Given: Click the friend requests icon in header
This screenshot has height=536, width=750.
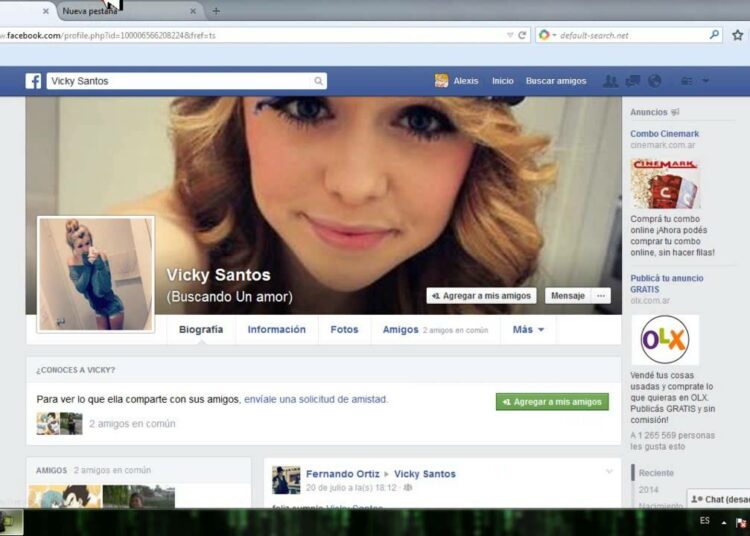Looking at the screenshot, I should point(610,81).
